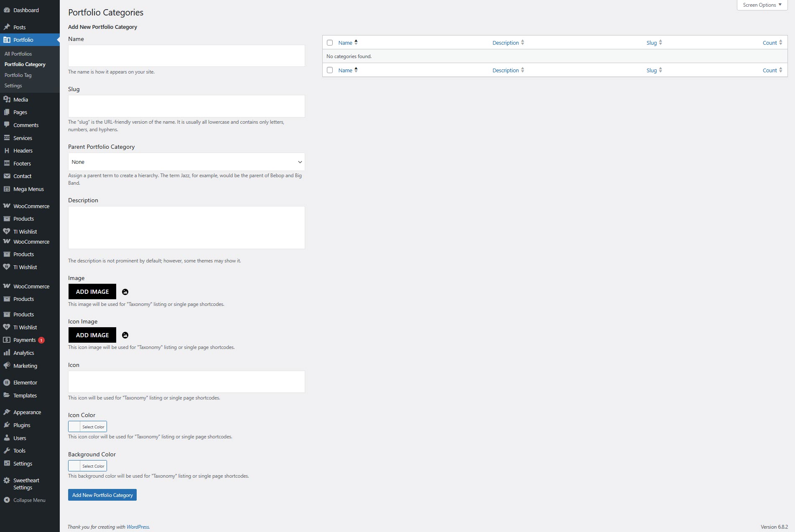The height and width of the screenshot is (532, 795).
Task: Click the Dashboard icon in the sidebar
Action: (x=7, y=10)
